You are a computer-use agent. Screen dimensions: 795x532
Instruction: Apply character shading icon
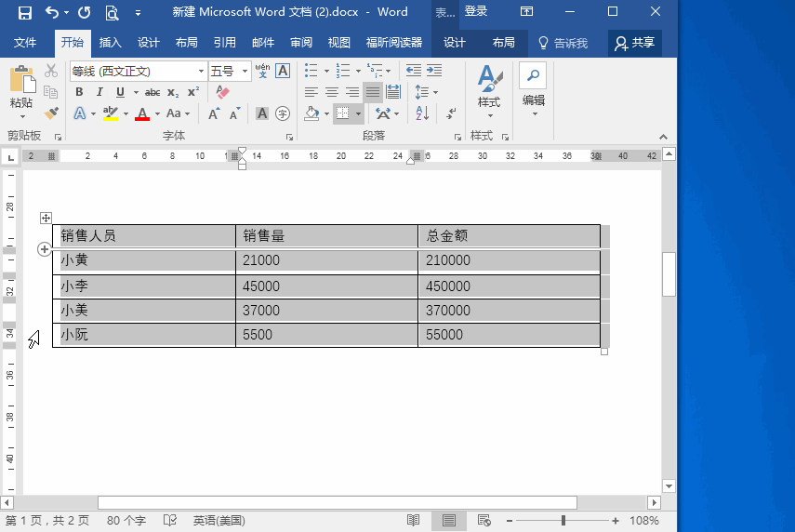click(261, 113)
